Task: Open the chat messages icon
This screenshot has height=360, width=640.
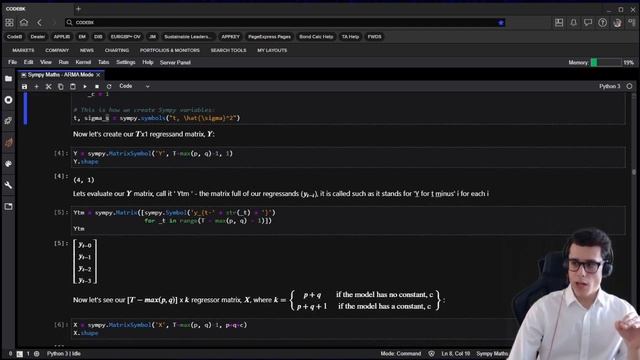Action: [588, 23]
